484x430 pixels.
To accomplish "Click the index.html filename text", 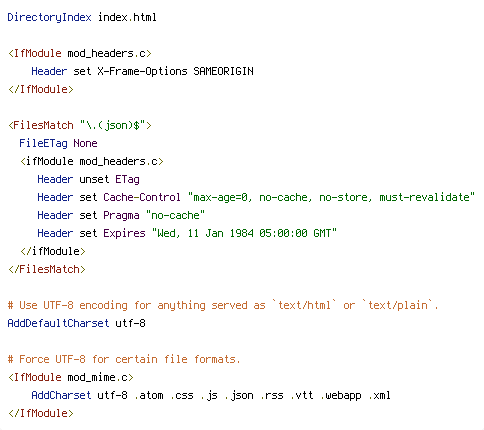I will coord(127,17).
